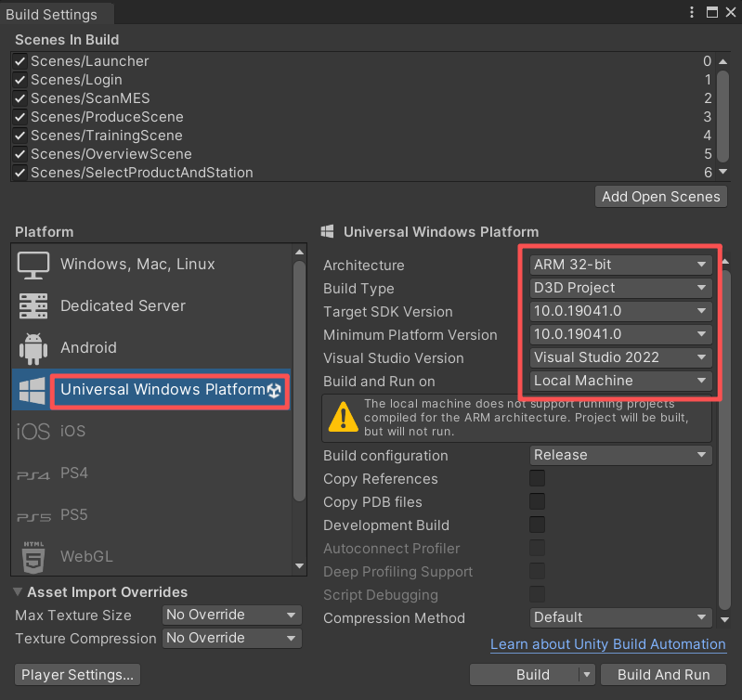Collapse the Asset Import Overrides section
742x700 pixels.
point(20,592)
